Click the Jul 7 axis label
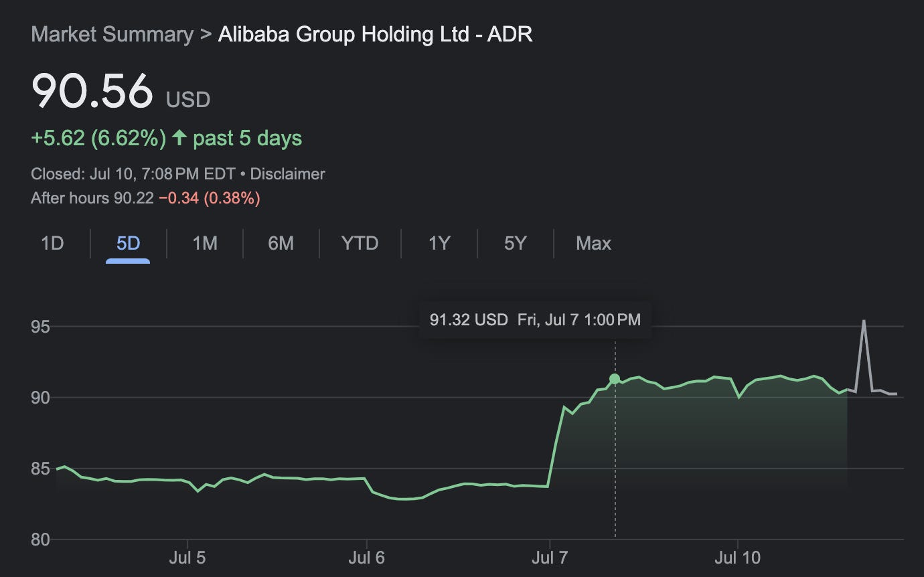The height and width of the screenshot is (577, 924). (x=550, y=557)
